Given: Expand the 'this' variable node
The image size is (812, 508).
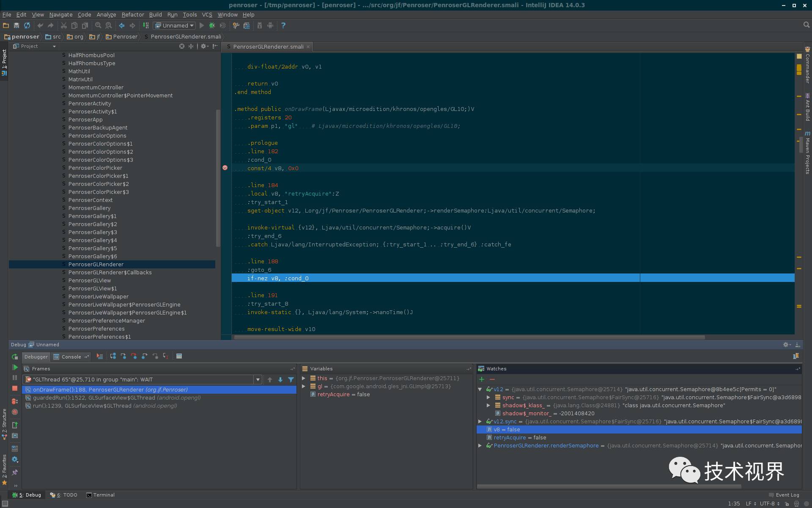Looking at the screenshot, I should click(x=304, y=378).
